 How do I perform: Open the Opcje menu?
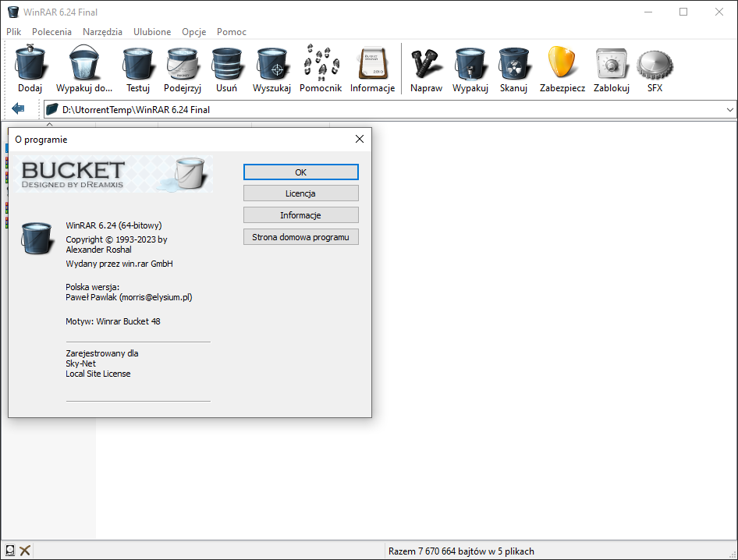[194, 31]
